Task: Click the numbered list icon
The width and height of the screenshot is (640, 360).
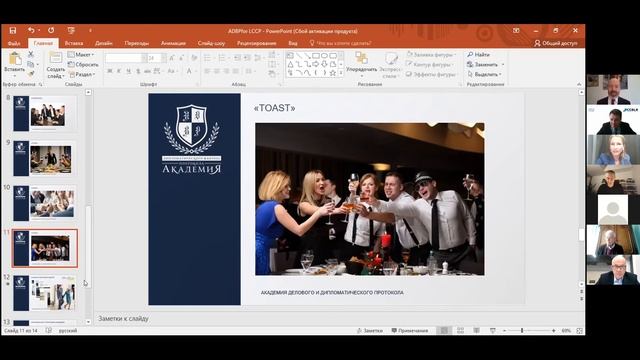Action: coord(223,58)
